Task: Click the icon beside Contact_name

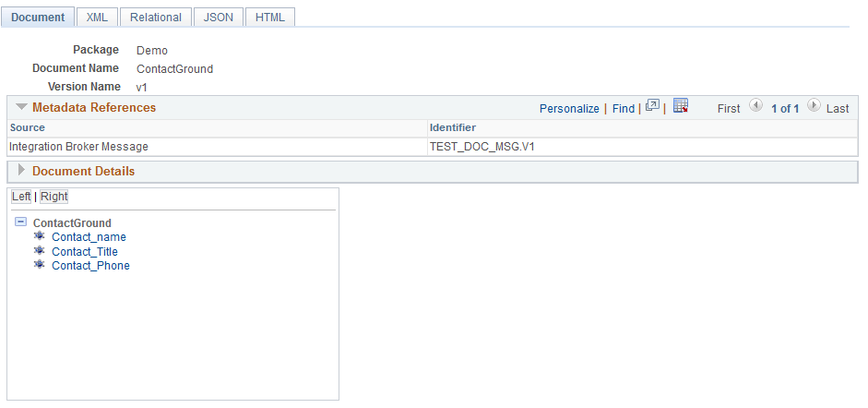Action: (x=40, y=237)
